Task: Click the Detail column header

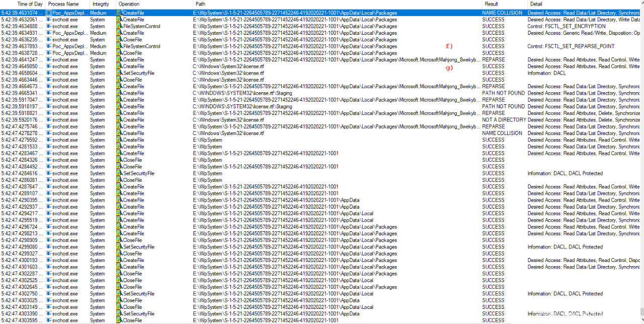Action: pyautogui.click(x=535, y=4)
